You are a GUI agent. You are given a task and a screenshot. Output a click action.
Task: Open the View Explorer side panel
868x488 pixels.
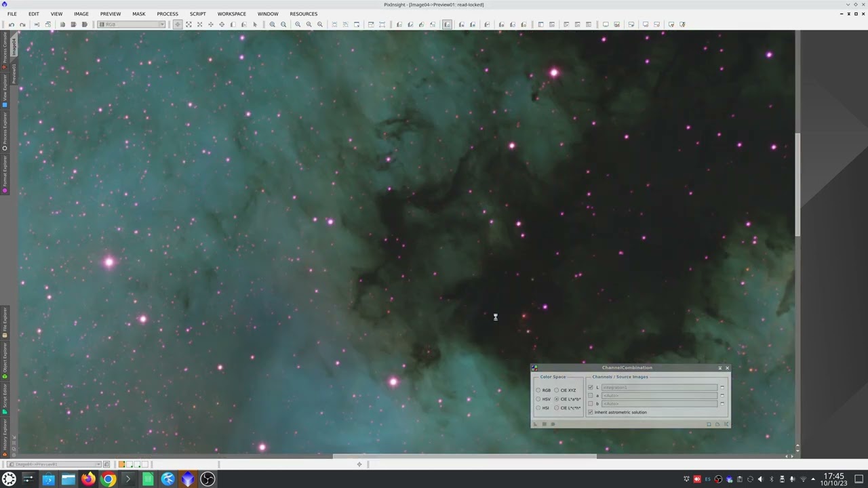[5, 91]
